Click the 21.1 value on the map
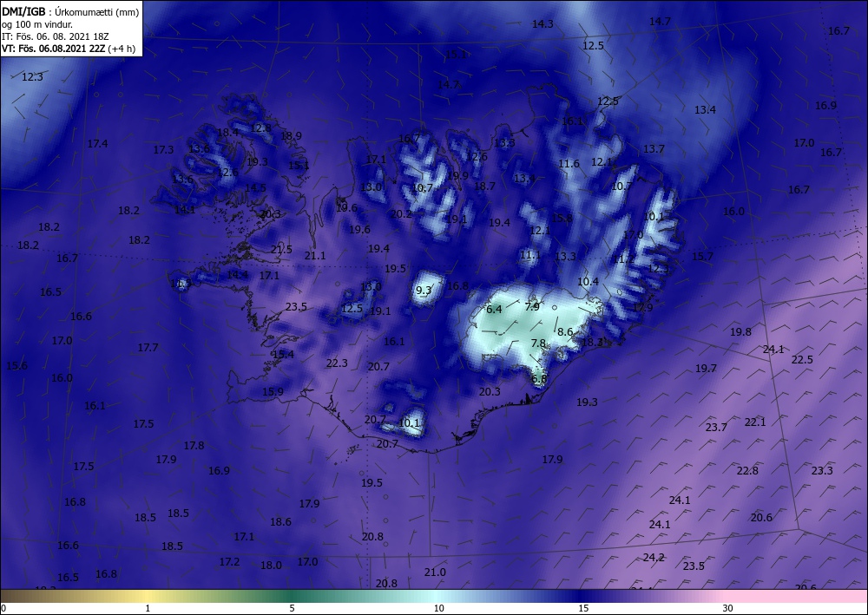Image resolution: width=868 pixels, height=615 pixels. click(x=315, y=256)
